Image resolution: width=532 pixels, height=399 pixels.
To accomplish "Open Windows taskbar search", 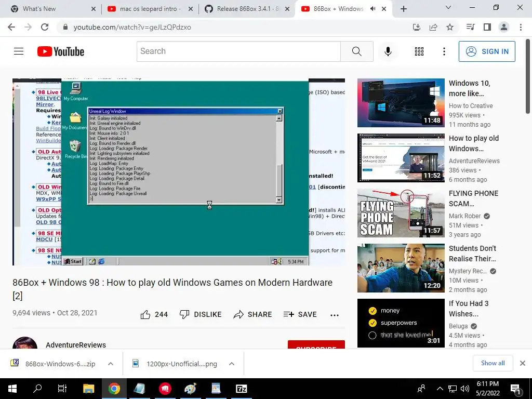I will (37, 389).
